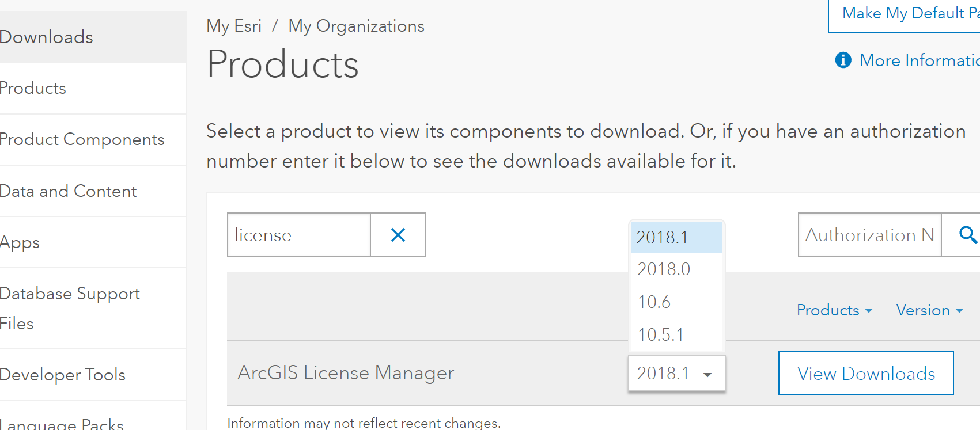Choose version 2018.0 from the list
This screenshot has height=430, width=980.
coord(664,269)
